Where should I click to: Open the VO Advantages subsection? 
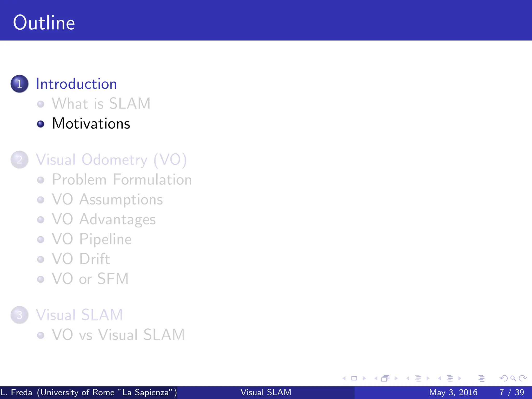(x=104, y=220)
